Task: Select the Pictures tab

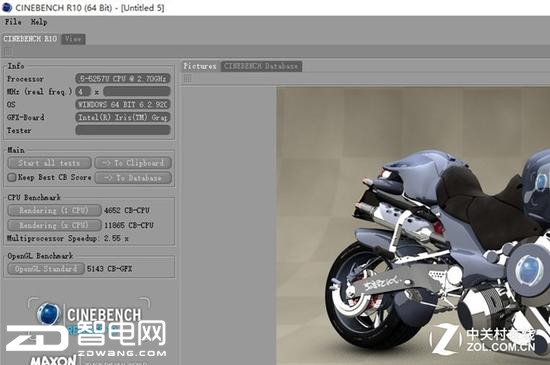Action: 200,66
